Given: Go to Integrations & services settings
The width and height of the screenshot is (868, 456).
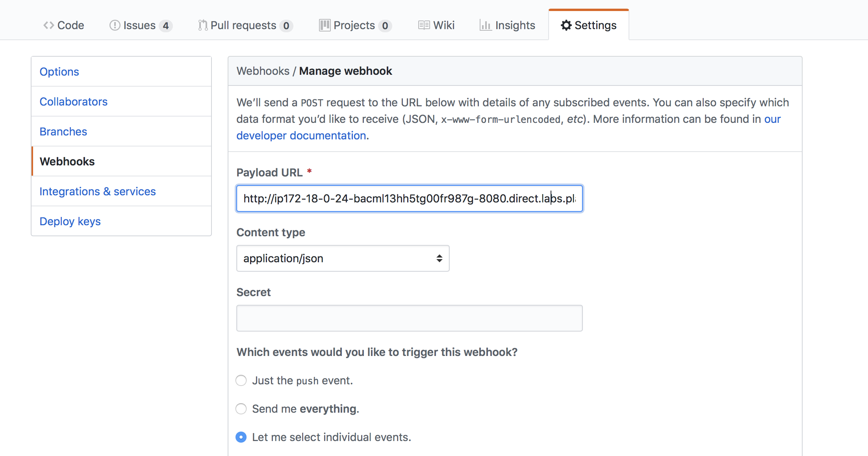Looking at the screenshot, I should 98,191.
